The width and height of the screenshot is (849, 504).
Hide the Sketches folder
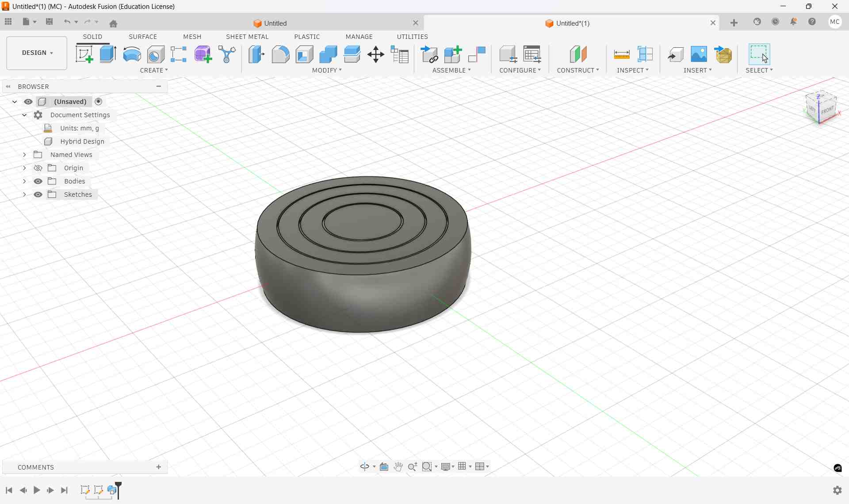38,195
